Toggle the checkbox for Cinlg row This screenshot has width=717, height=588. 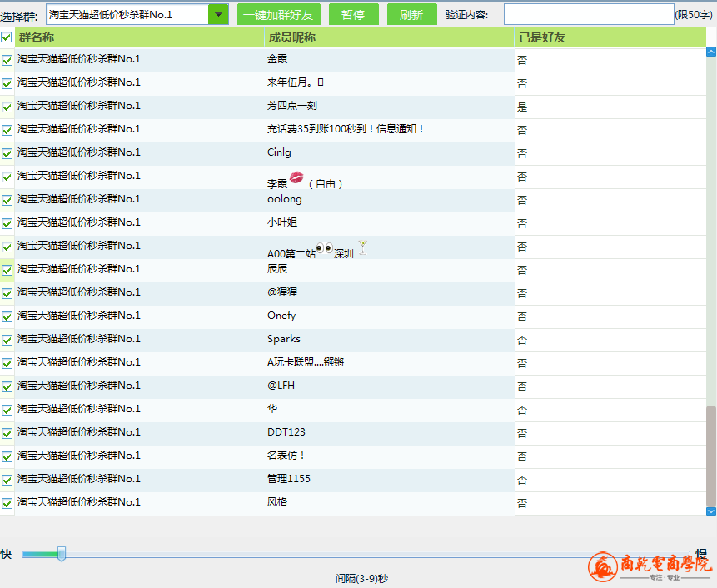pyautogui.click(x=7, y=153)
